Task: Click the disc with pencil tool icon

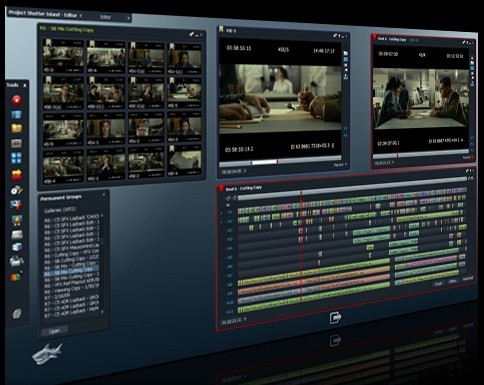Action: tap(17, 190)
